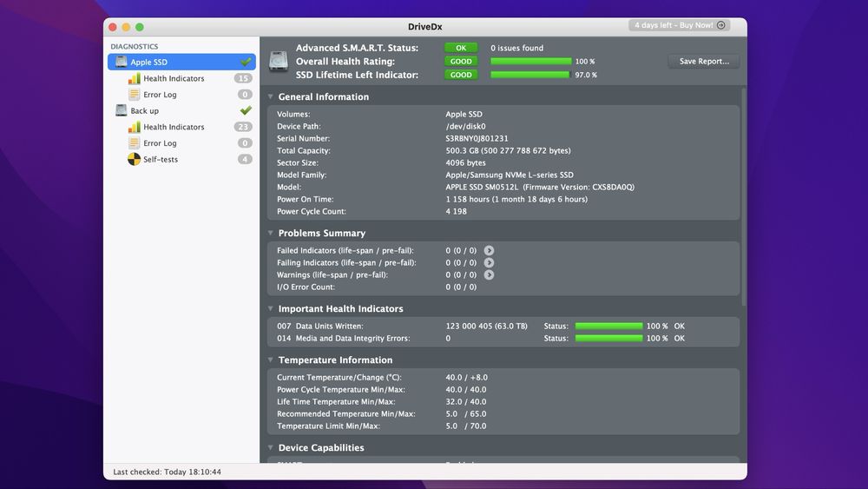Click 'Last checked: Today 18:10:44' status text
The height and width of the screenshot is (489, 868).
pyautogui.click(x=168, y=472)
